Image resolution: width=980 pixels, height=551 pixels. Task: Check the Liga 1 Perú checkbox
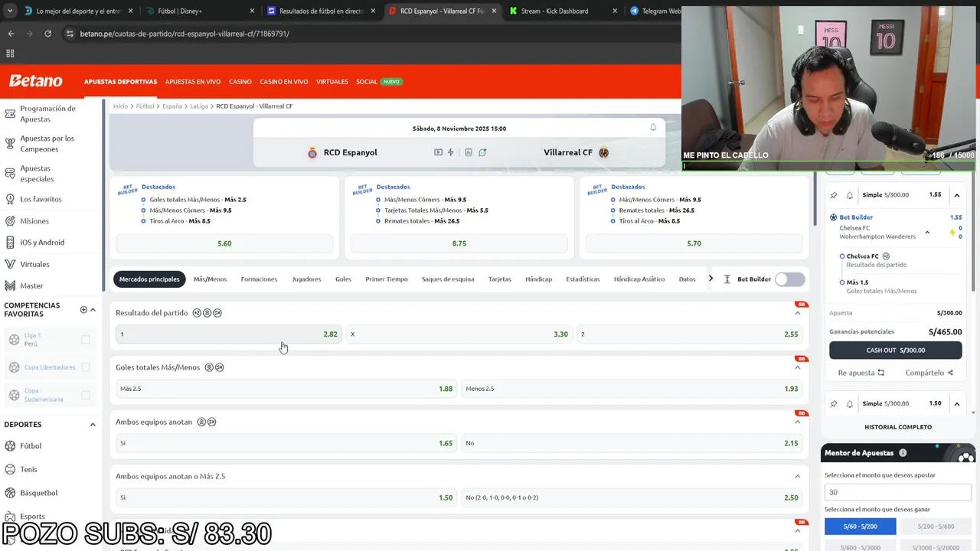(x=86, y=340)
